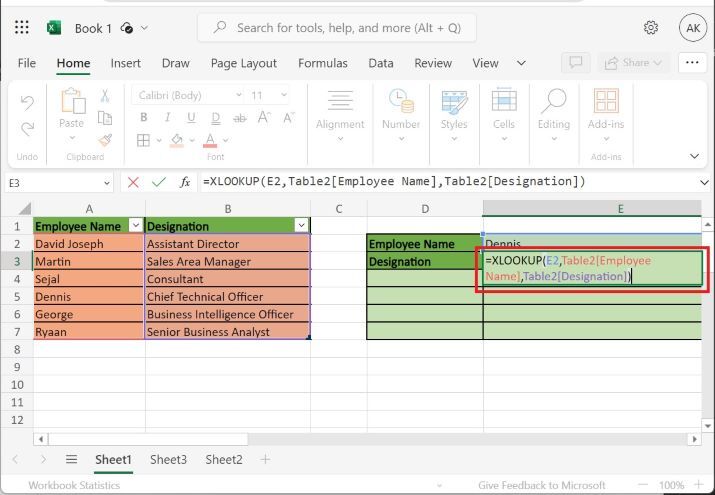
Task: Open the Number format group
Action: pyautogui.click(x=401, y=115)
